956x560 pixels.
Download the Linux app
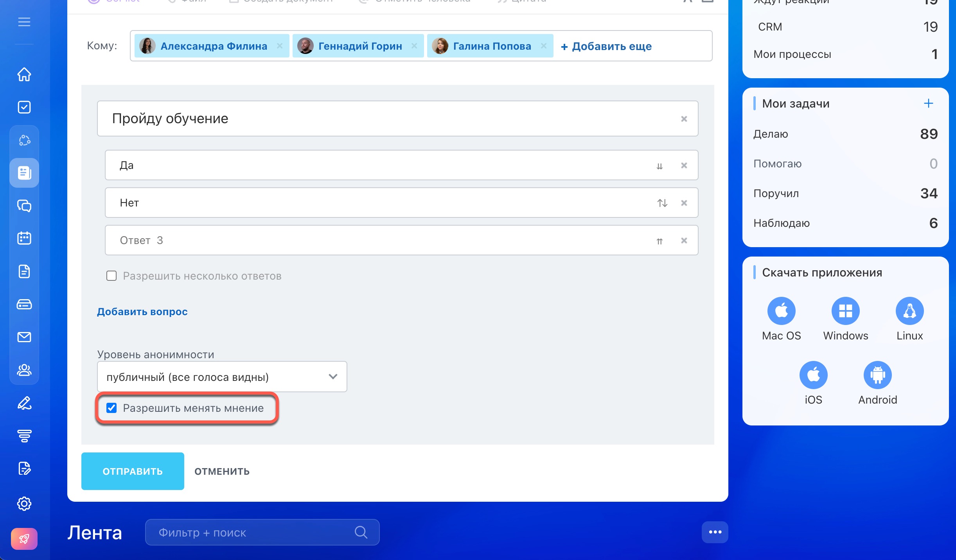[x=910, y=311]
